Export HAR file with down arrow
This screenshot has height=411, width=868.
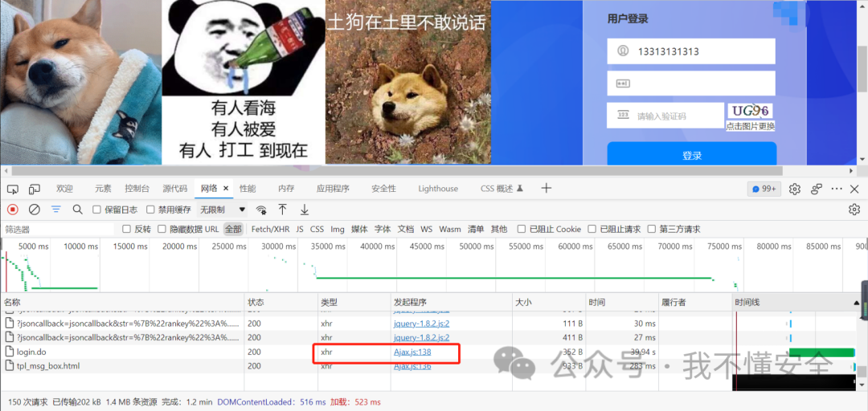click(304, 210)
